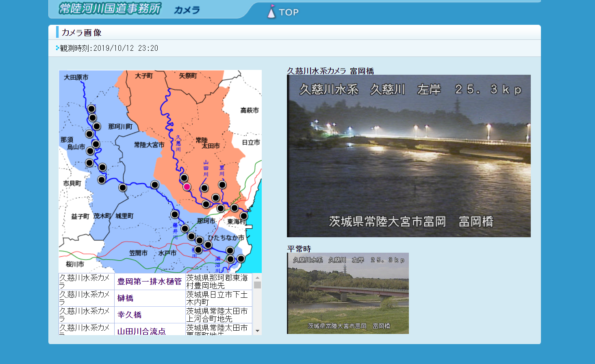Click the 観測時刻:2019/10/12 23:20 text
Screen dimensions: 595x364
tap(109, 48)
